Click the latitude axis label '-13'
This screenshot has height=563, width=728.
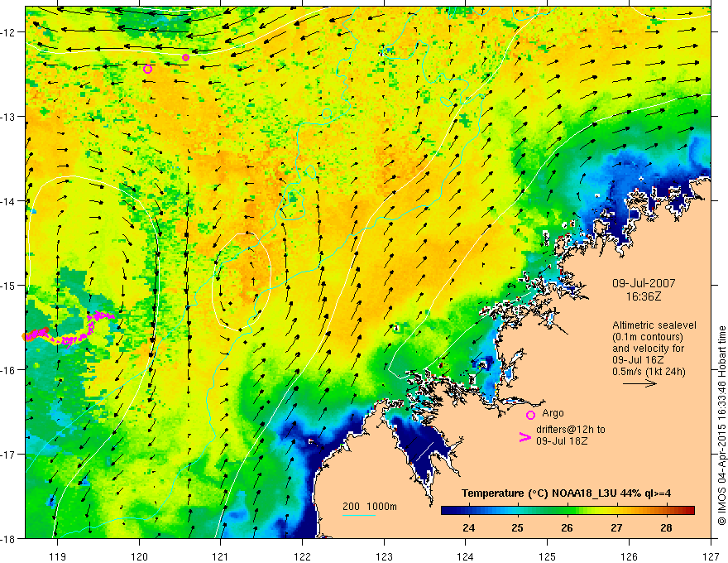coord(8,117)
